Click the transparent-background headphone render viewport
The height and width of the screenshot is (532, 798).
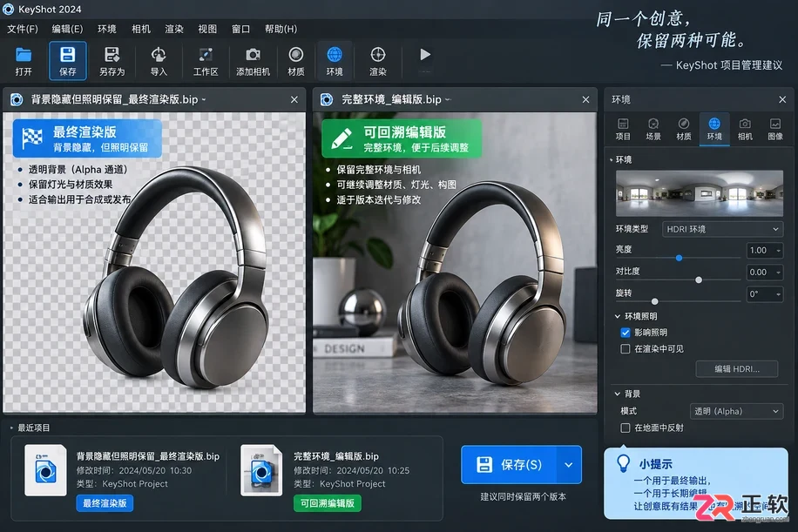click(x=154, y=262)
